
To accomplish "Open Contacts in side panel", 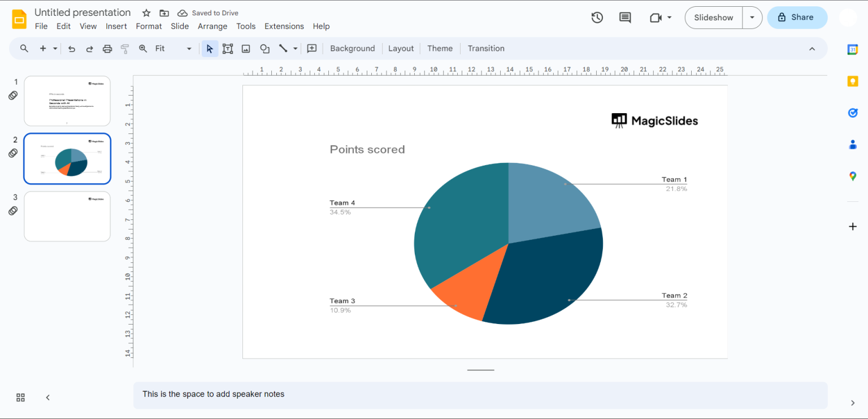I will pos(853,145).
